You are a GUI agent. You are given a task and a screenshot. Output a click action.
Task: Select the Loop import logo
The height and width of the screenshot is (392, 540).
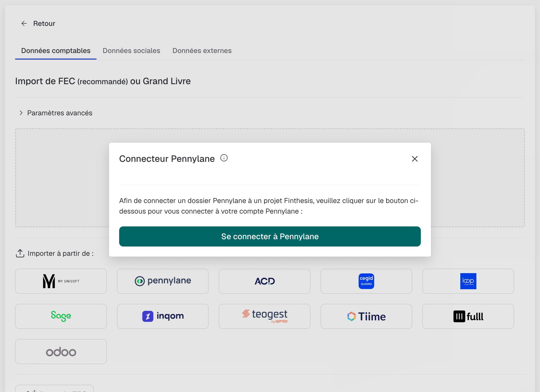pyautogui.click(x=468, y=281)
